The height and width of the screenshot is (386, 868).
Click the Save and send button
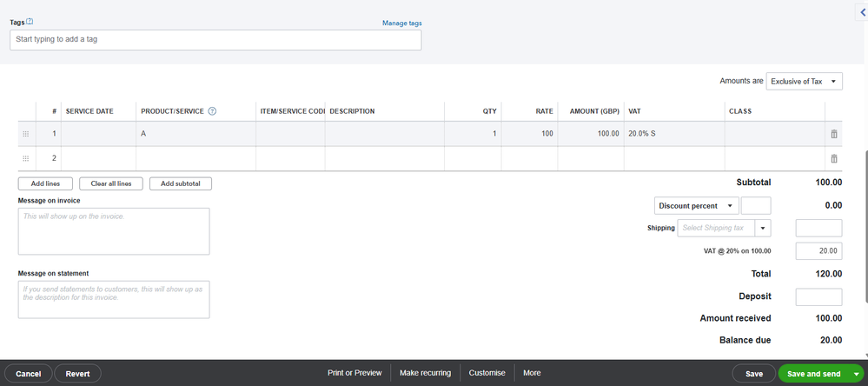[814, 374]
